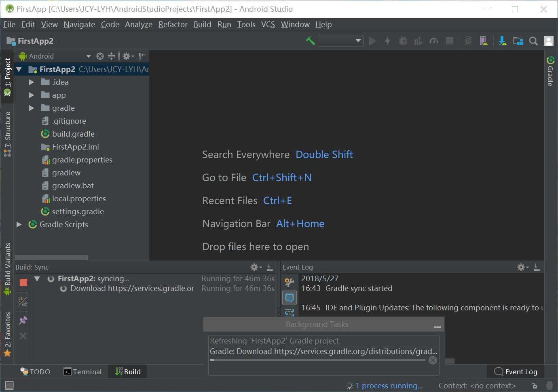
Task: Click the pin tab icon in Build panel
Action: [23, 320]
